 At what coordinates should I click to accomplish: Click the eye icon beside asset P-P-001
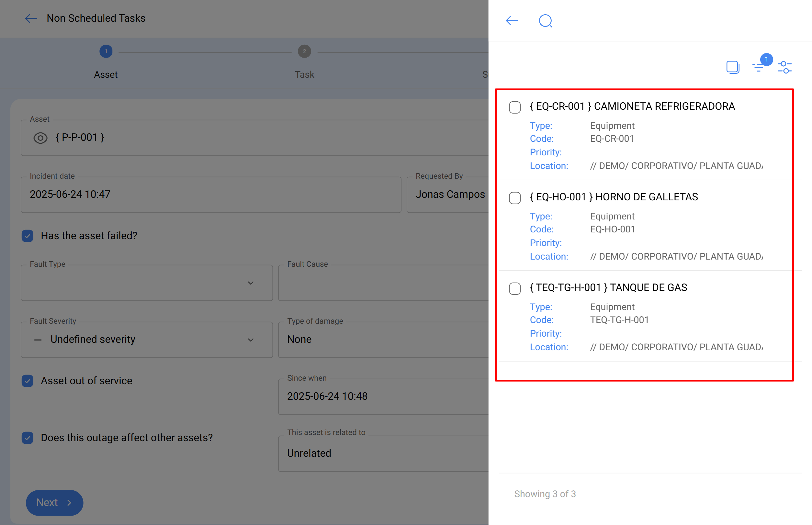pyautogui.click(x=40, y=138)
